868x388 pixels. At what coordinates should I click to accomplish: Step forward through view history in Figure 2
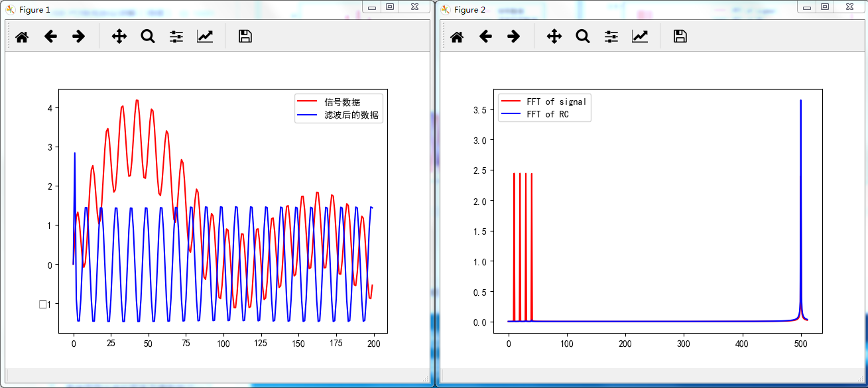514,36
